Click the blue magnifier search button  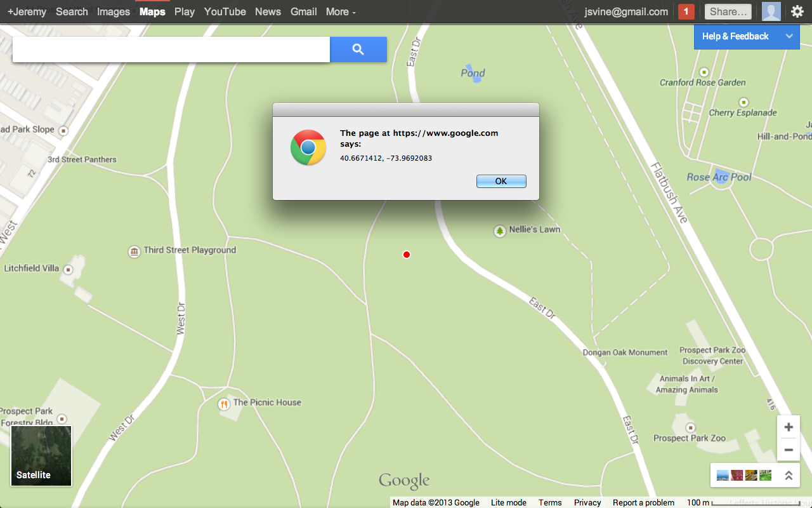tap(358, 50)
